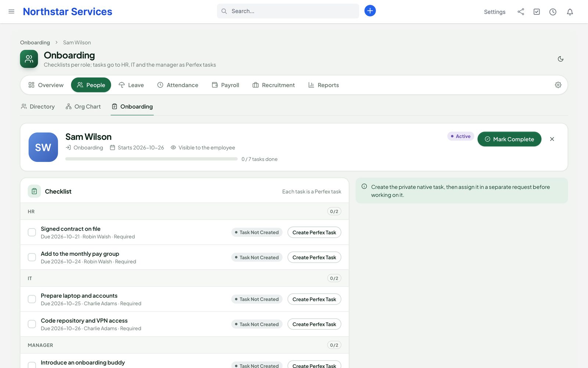Open the share icon in header
Viewport: 588px width, 368px height.
(x=521, y=12)
